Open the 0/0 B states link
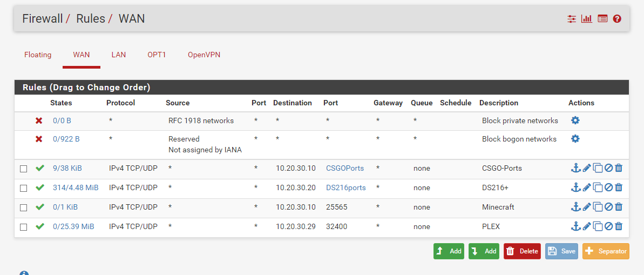The height and width of the screenshot is (275, 644). 62,121
